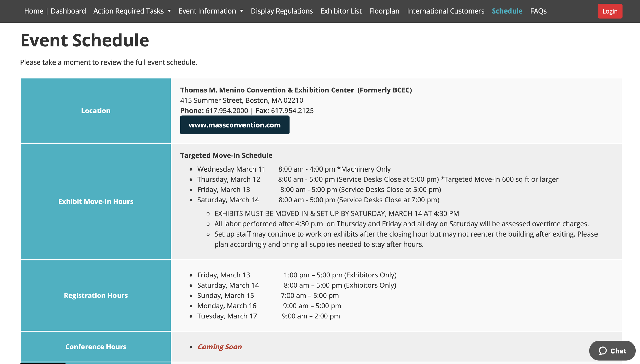Select the Schedule nav item
This screenshot has width=640, height=364.
point(507,11)
